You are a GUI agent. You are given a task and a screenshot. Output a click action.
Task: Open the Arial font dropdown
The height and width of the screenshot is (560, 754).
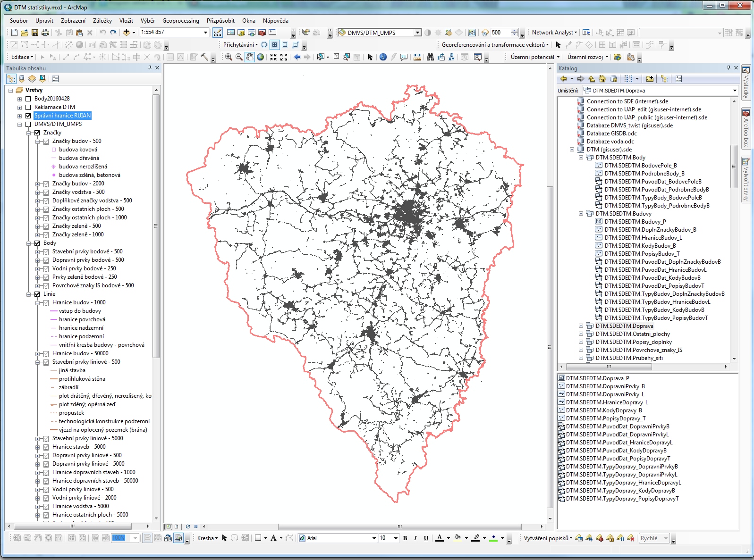374,538
